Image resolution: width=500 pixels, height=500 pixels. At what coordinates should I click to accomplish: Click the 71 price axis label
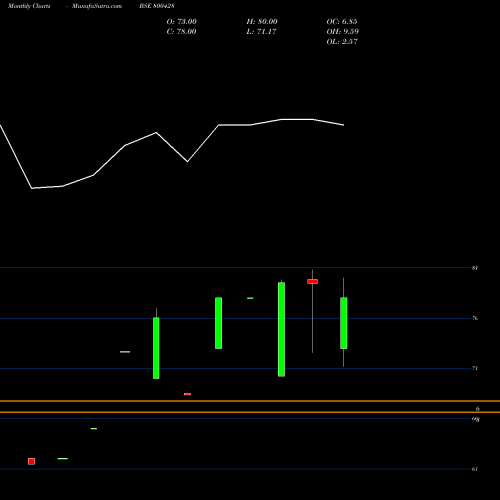click(x=475, y=368)
